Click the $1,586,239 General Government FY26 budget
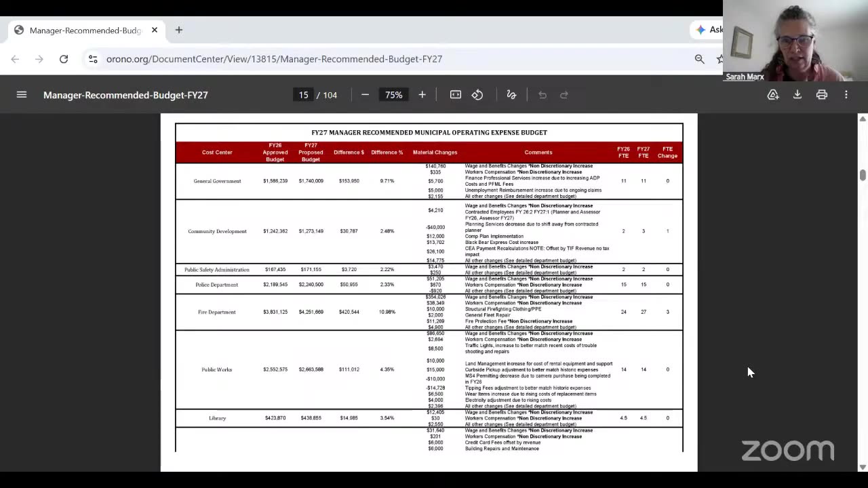Viewport: 868px width, 488px height. 275,181
